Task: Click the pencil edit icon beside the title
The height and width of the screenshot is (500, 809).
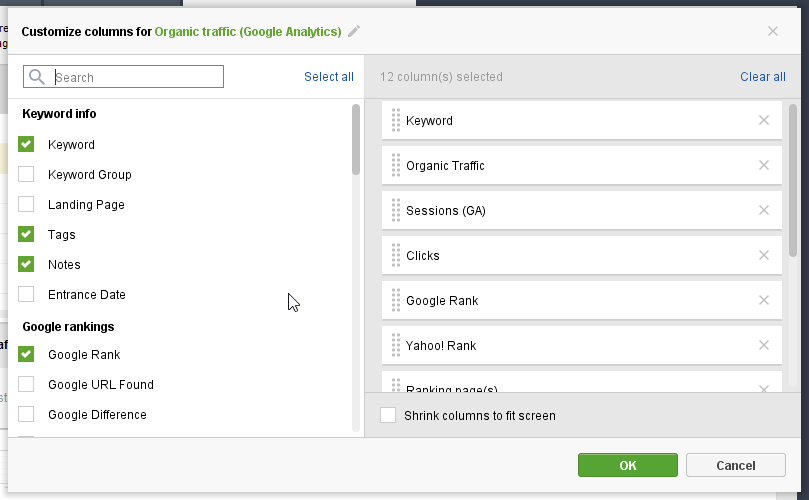Action: (354, 31)
